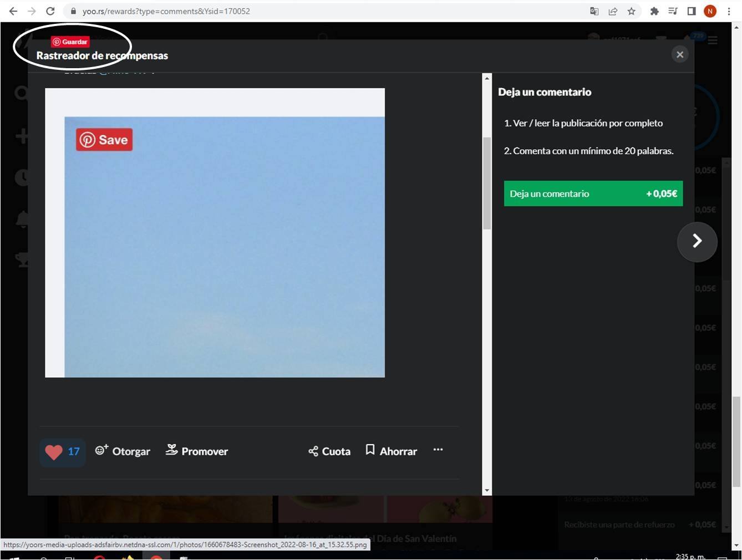Click the red heart like icon

pyautogui.click(x=54, y=452)
